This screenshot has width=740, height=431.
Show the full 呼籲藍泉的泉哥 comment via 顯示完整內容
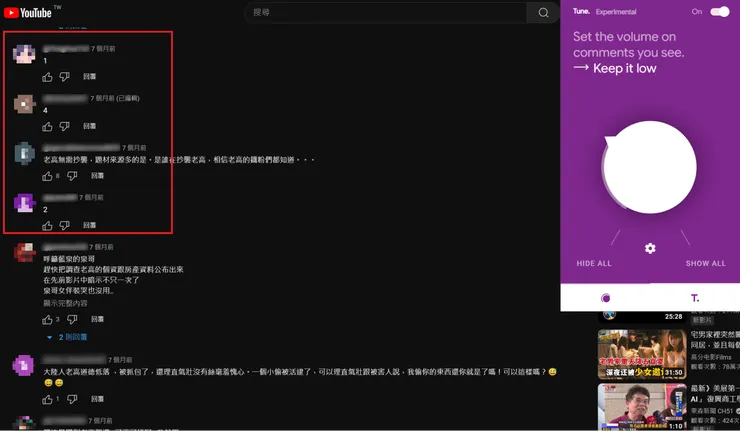(x=65, y=303)
